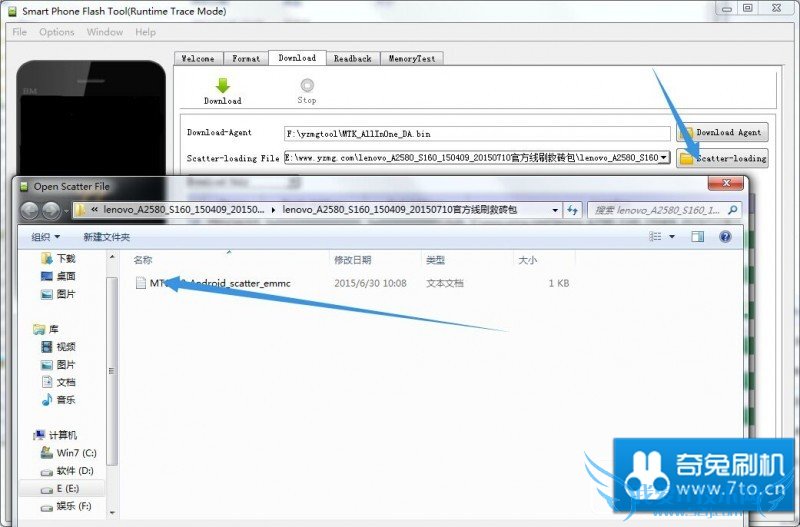800x527 pixels.
Task: Click the 文本文档 type cell
Action: click(445, 283)
